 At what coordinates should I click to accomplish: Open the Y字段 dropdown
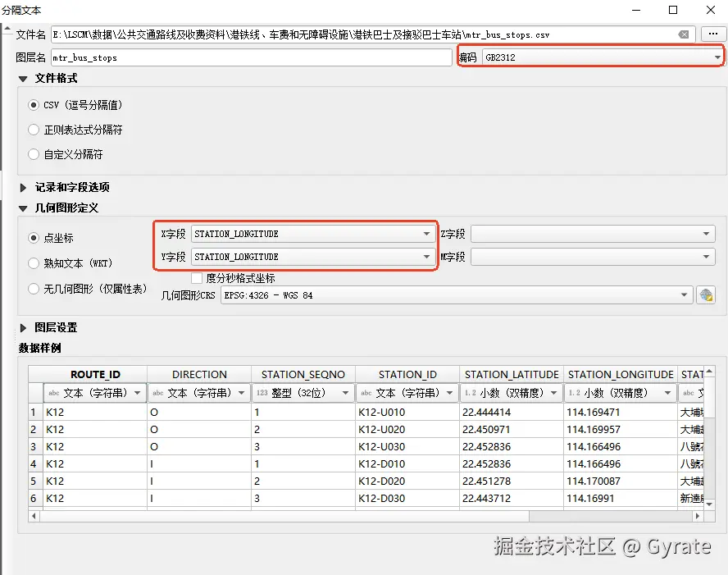tap(313, 257)
